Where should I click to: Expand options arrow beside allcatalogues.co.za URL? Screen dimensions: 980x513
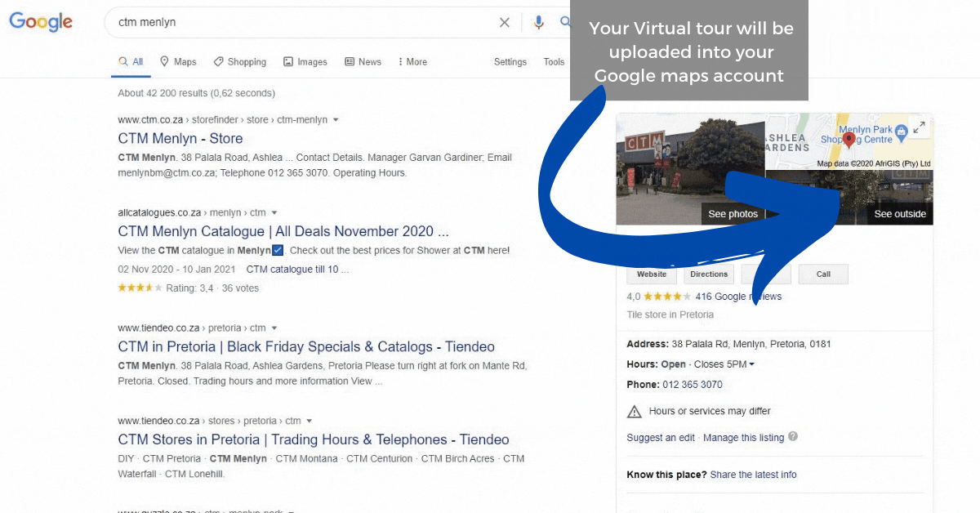pyautogui.click(x=274, y=213)
